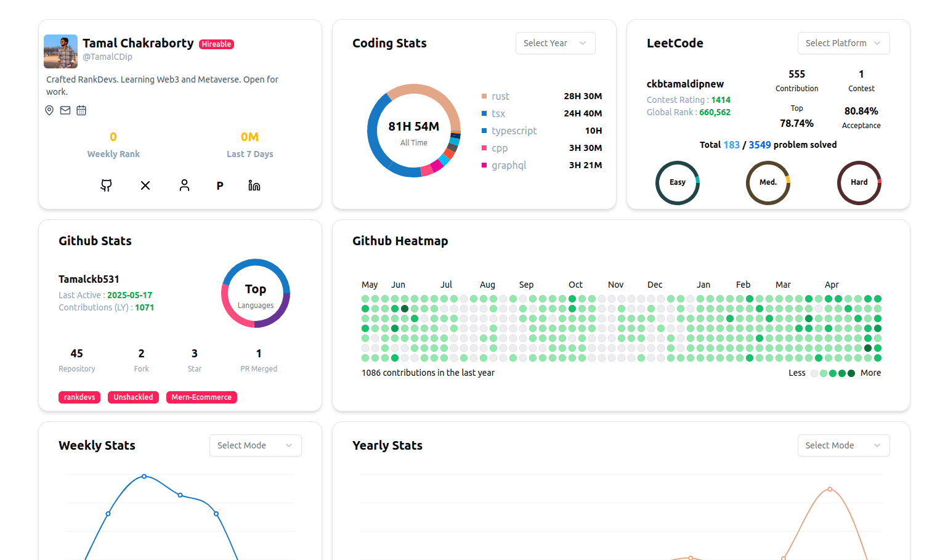The height and width of the screenshot is (560, 948).
Task: Click the Weekly Rank value 0
Action: point(113,137)
